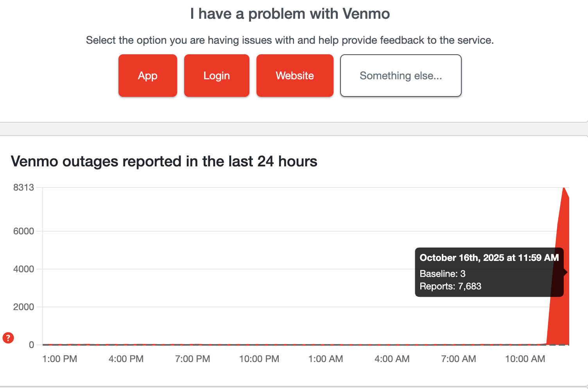Click the tooltip's Reports: 7,683 line
588x389 pixels.
450,286
